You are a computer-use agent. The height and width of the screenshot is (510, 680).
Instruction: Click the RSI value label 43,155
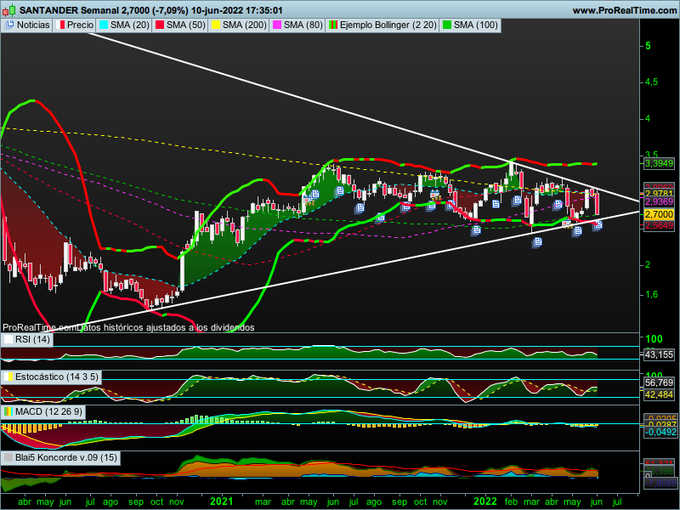(659, 355)
